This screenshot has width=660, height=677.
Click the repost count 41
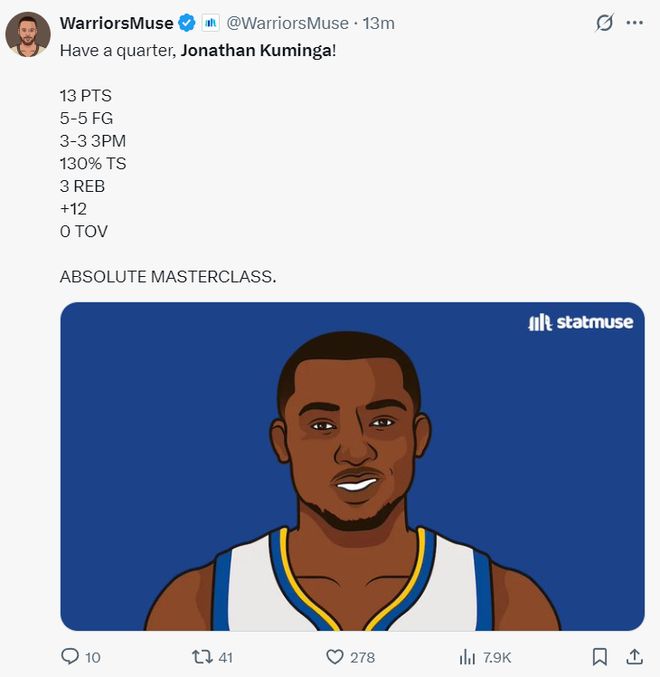[x=225, y=657]
